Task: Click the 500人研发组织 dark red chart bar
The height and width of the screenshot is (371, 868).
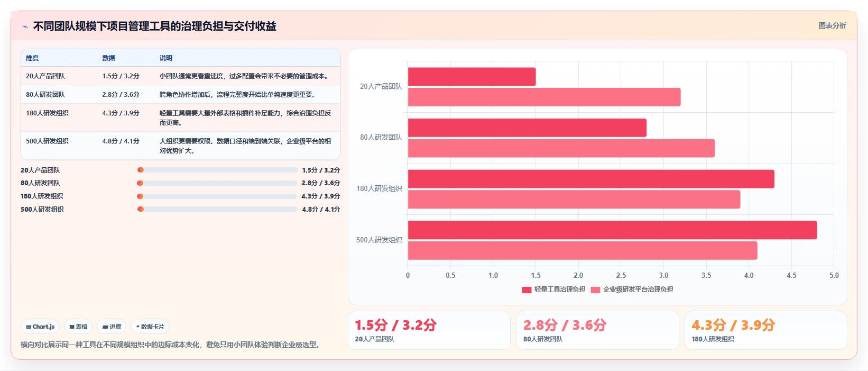Action: click(x=612, y=230)
